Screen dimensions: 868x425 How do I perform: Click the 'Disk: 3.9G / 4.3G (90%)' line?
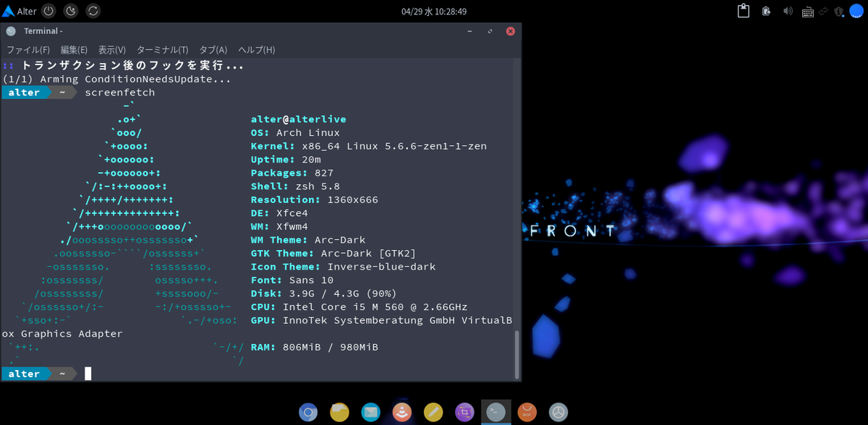324,293
